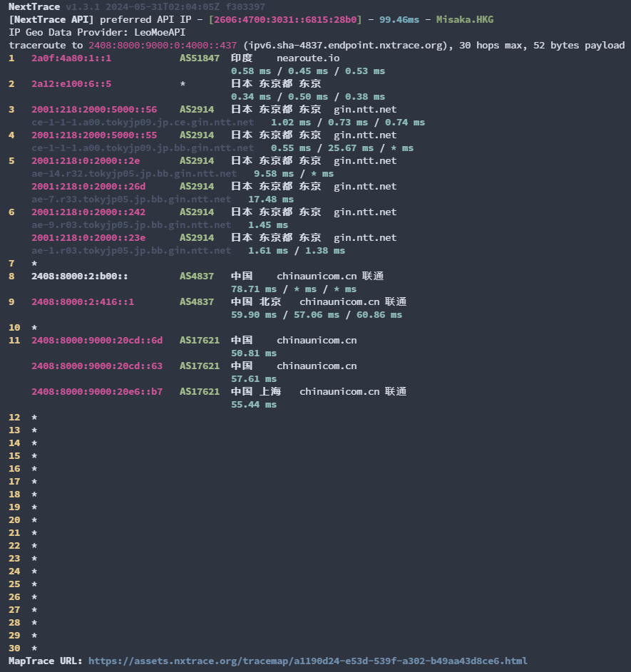
Task: Click IP address 2001:218:0:2000::242
Action: pyautogui.click(x=88, y=212)
